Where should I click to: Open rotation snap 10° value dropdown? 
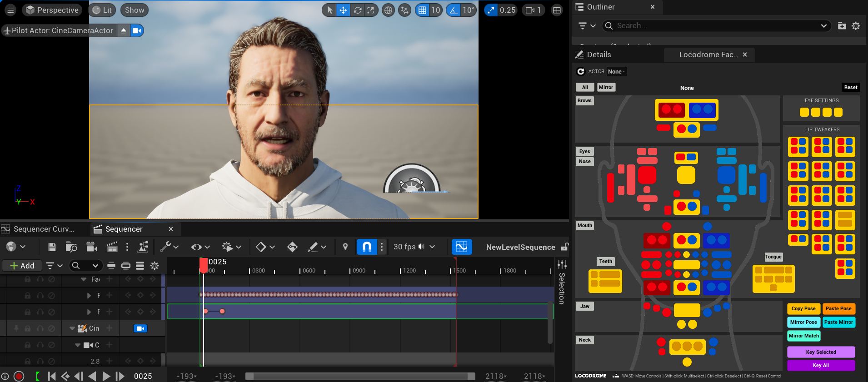click(x=469, y=10)
